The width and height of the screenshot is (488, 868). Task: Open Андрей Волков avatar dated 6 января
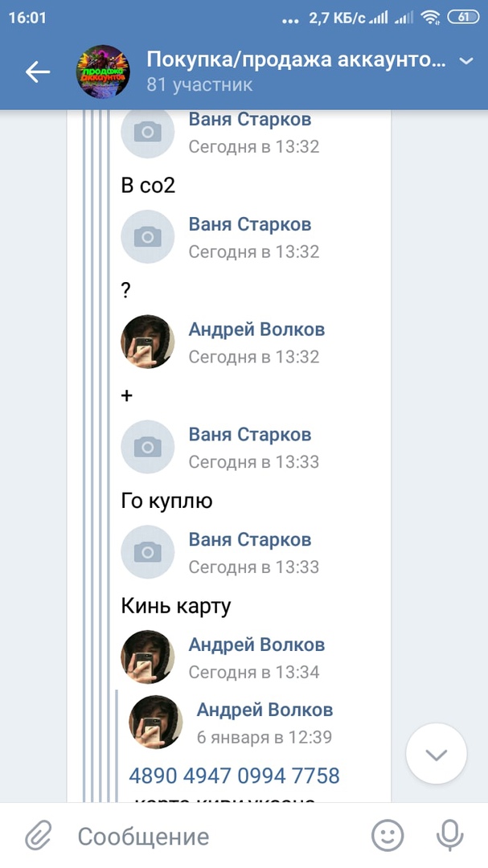156,723
